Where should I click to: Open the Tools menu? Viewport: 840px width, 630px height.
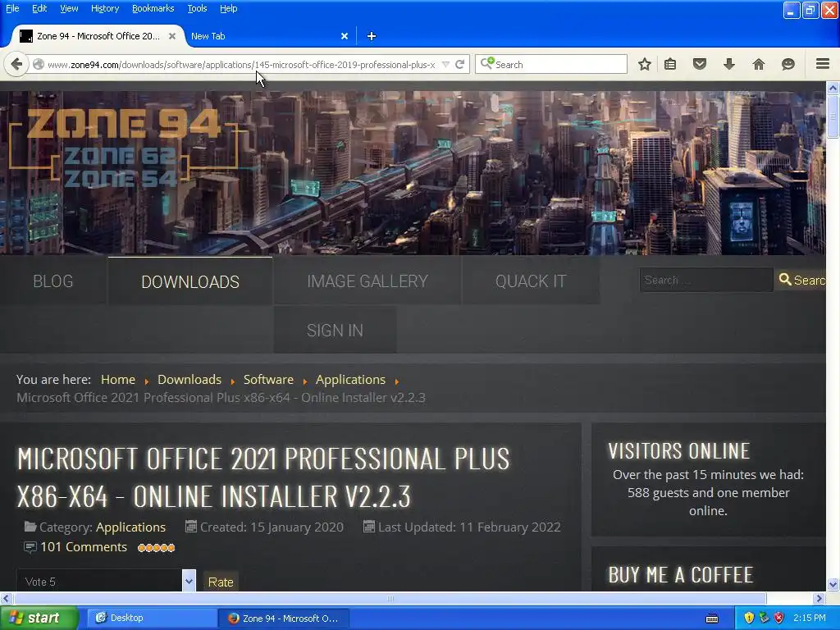197,8
